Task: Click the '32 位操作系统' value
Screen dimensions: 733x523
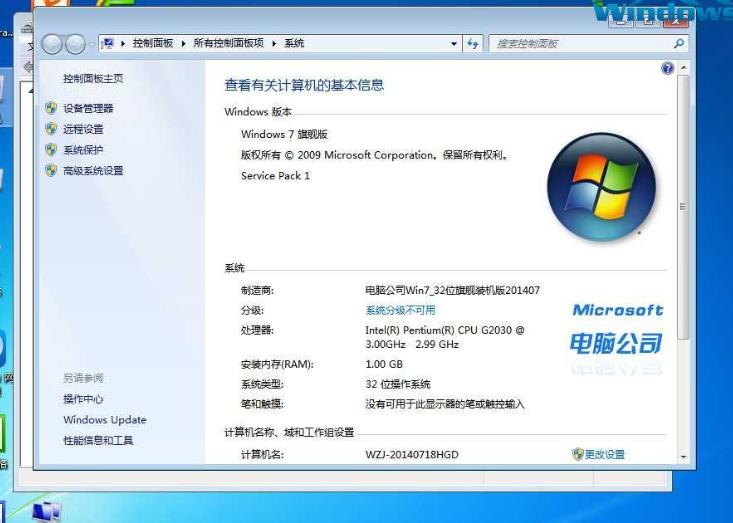Action: 398,384
